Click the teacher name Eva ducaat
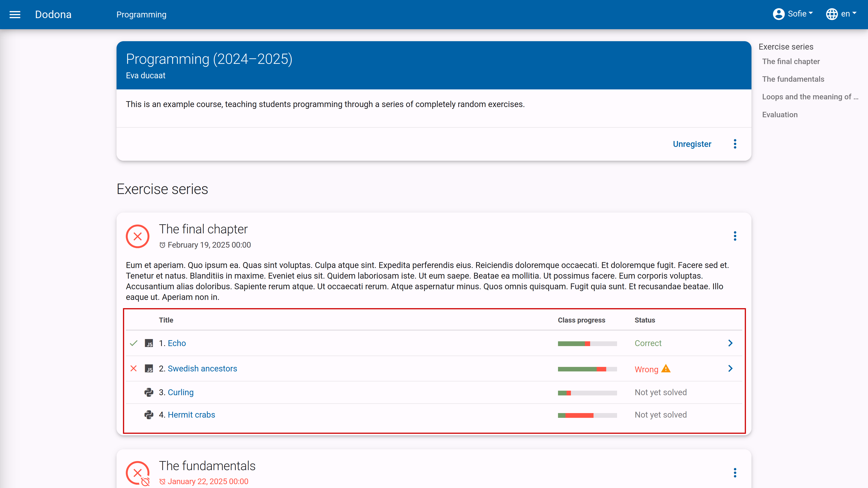Screen dimensions: 868x488 (x=145, y=76)
